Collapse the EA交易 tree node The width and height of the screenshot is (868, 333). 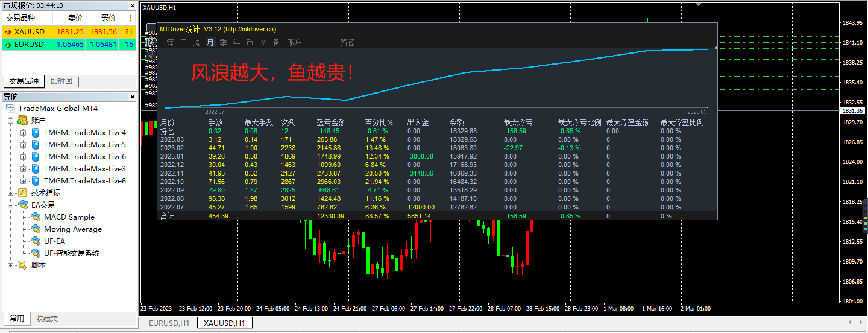click(x=11, y=205)
